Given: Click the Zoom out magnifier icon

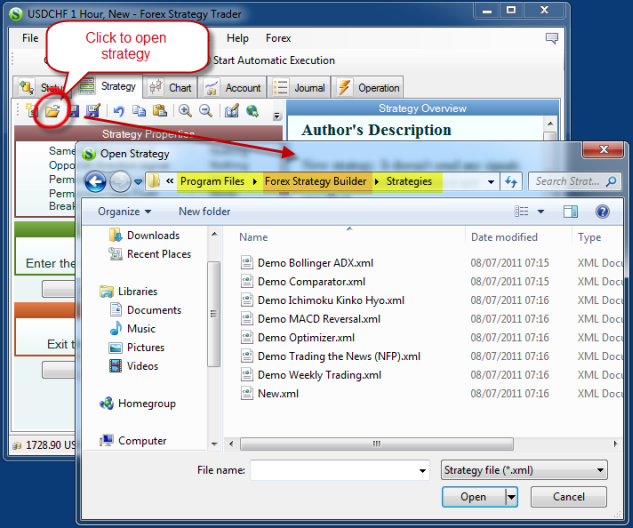Looking at the screenshot, I should [206, 111].
